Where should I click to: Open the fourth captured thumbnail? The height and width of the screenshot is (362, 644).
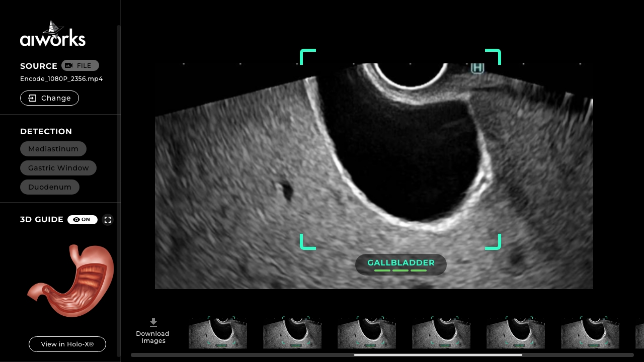441,332
